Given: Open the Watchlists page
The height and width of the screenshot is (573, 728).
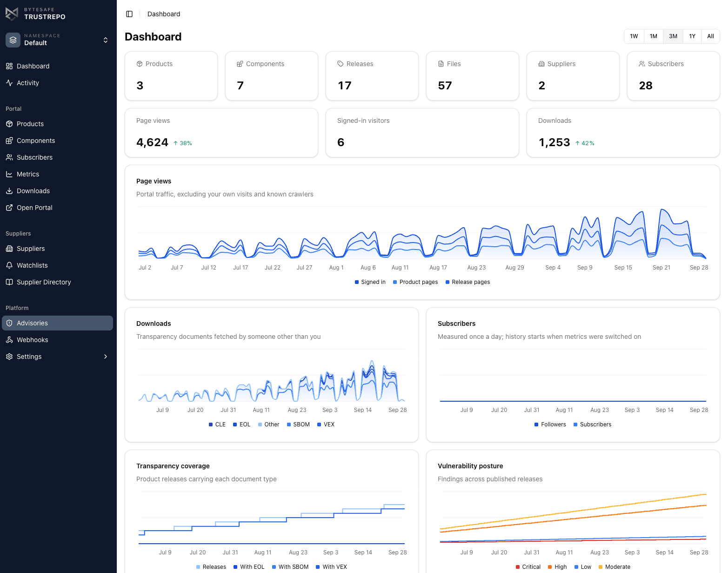Looking at the screenshot, I should (58, 265).
